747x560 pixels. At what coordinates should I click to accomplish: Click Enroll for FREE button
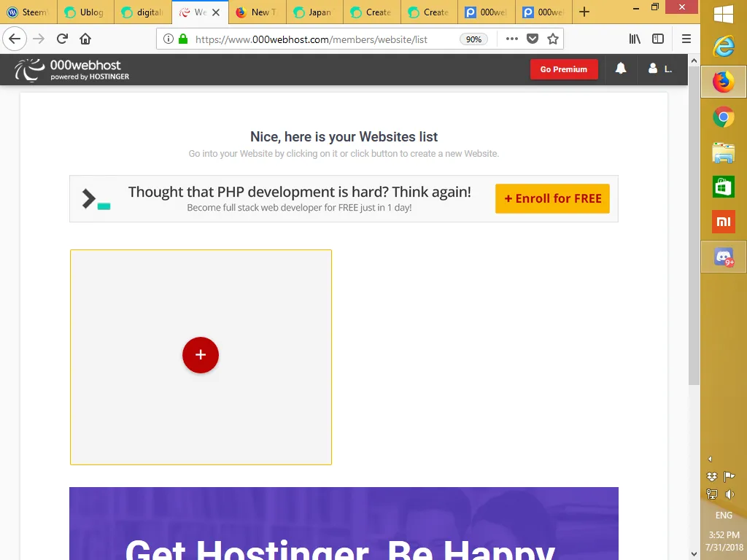point(553,198)
